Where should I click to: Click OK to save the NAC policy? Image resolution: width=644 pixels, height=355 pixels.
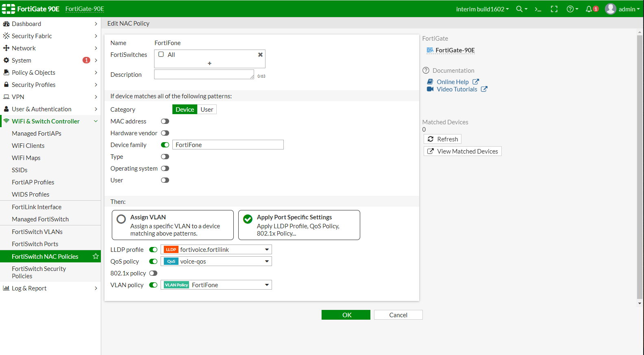coord(346,315)
